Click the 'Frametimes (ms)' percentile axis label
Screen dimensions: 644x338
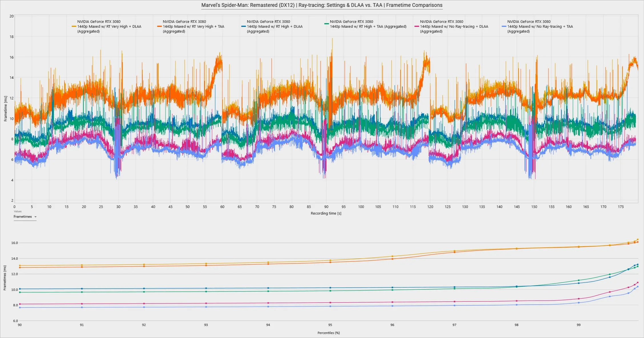5,278
